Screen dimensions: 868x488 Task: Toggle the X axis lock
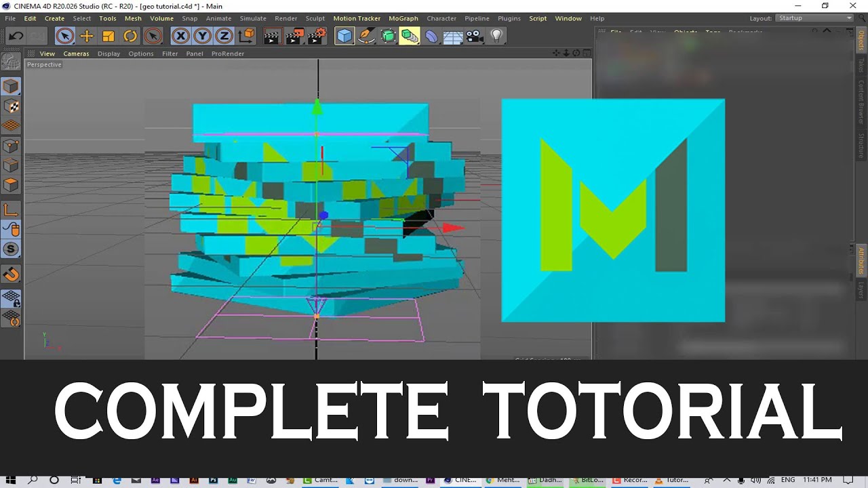[180, 36]
